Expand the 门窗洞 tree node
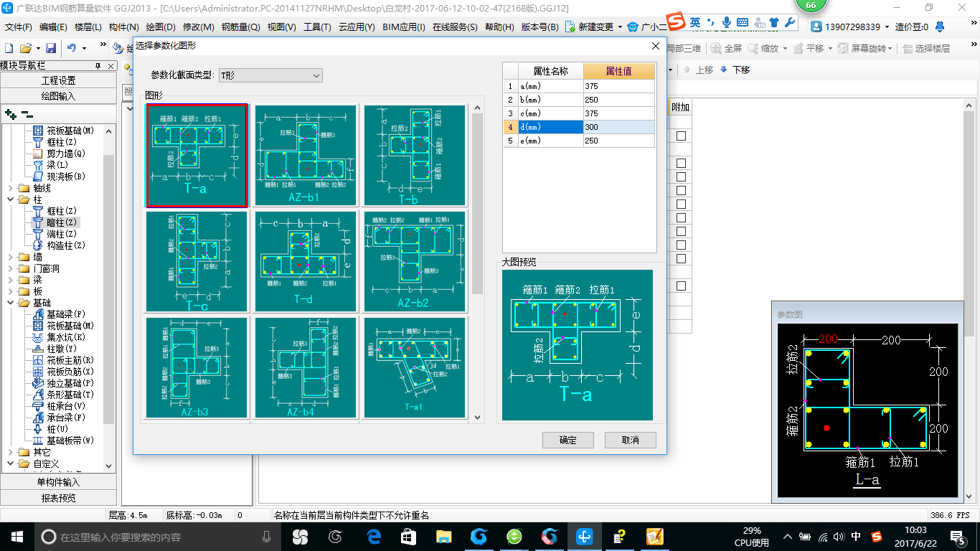The width and height of the screenshot is (980, 551). pyautogui.click(x=11, y=268)
